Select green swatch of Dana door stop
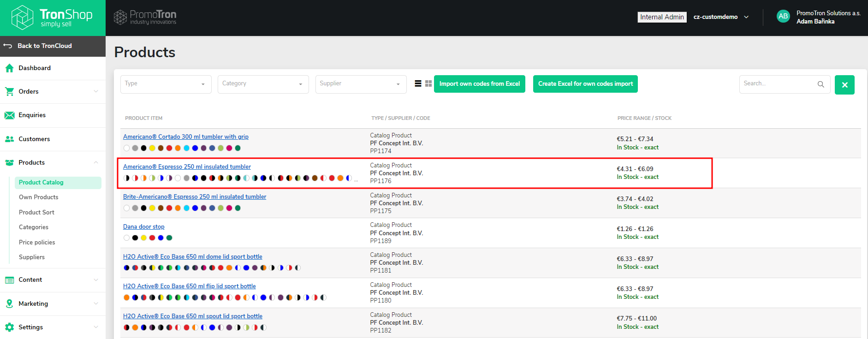The image size is (868, 339). click(x=169, y=238)
